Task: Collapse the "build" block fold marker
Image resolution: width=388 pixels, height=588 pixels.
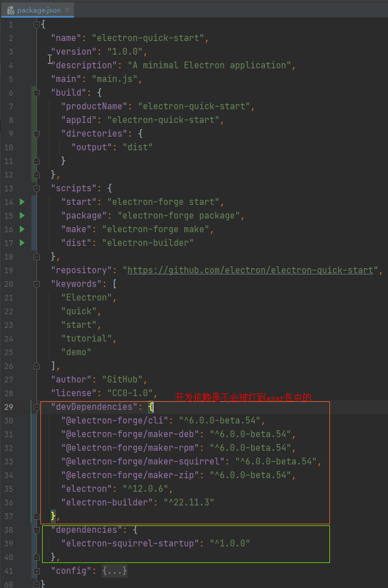Action: (x=36, y=93)
